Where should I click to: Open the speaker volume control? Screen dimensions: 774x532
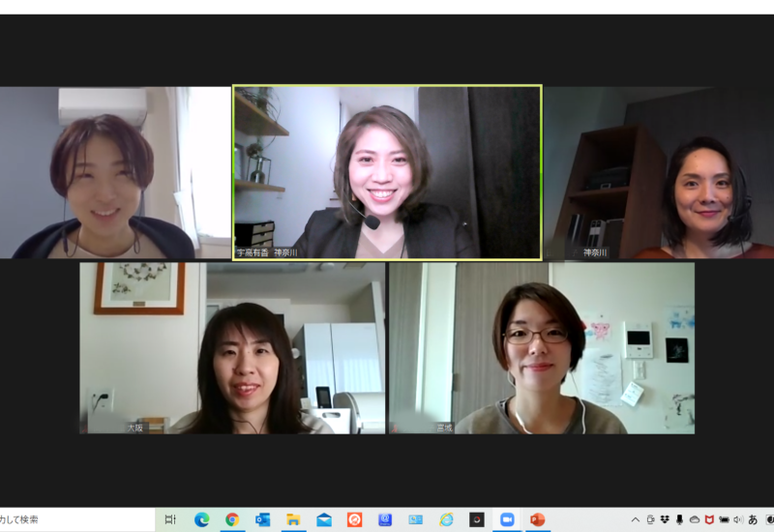coord(738,519)
